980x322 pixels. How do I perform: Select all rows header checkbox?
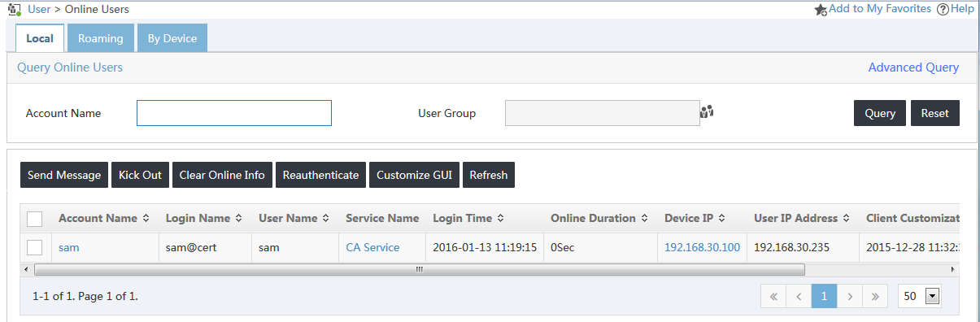pyautogui.click(x=35, y=219)
